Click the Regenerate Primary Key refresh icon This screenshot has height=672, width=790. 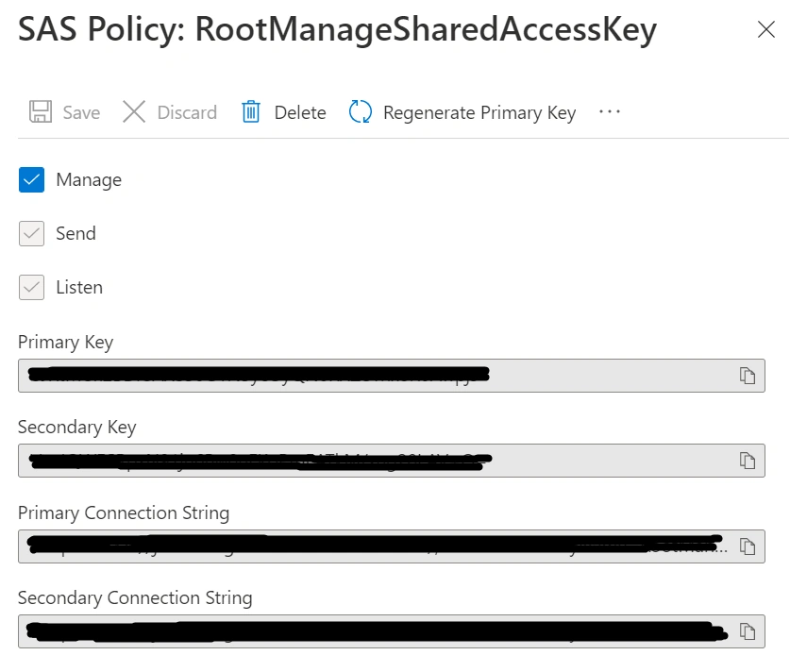point(361,111)
